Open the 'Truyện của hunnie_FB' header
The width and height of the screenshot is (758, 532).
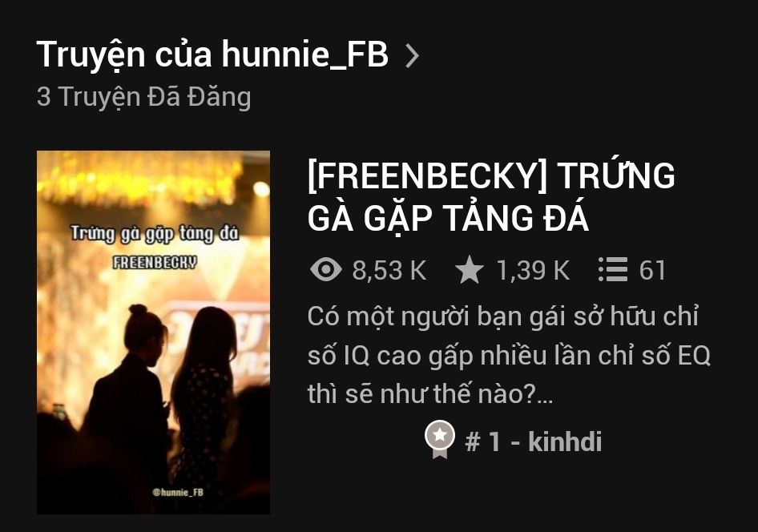[212, 54]
